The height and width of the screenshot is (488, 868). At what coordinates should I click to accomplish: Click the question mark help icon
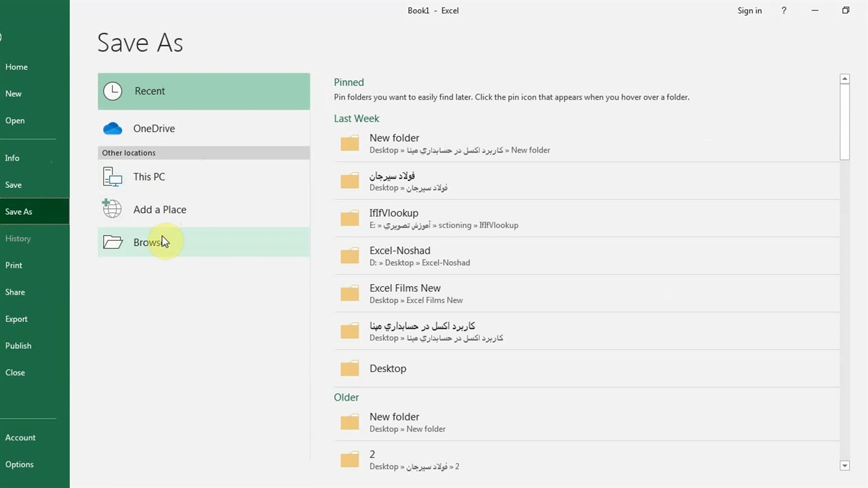point(784,10)
